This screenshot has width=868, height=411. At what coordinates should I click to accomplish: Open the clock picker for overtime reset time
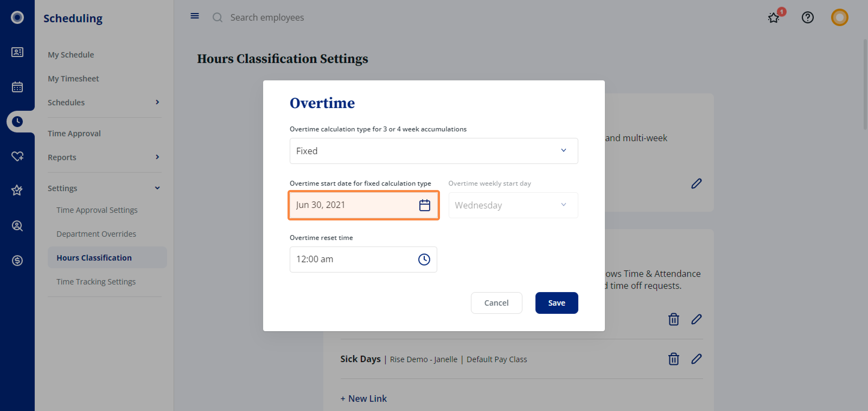pyautogui.click(x=424, y=259)
